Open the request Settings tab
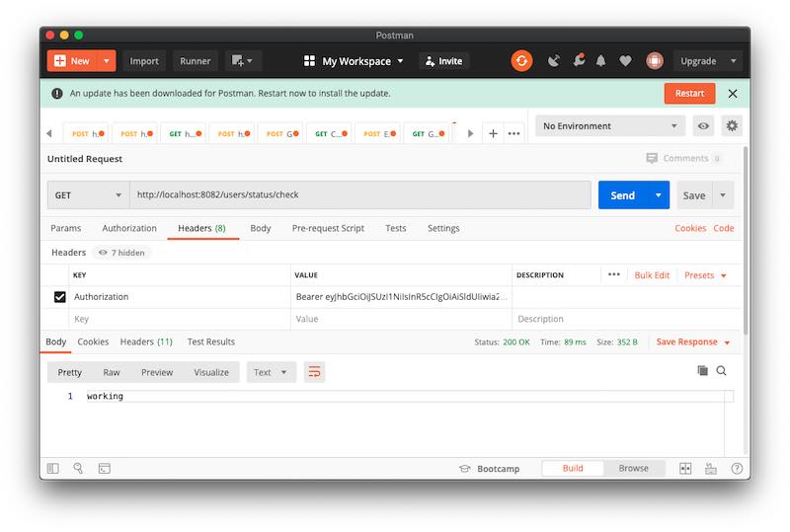Screen dimensions: 790x532 pyautogui.click(x=443, y=228)
